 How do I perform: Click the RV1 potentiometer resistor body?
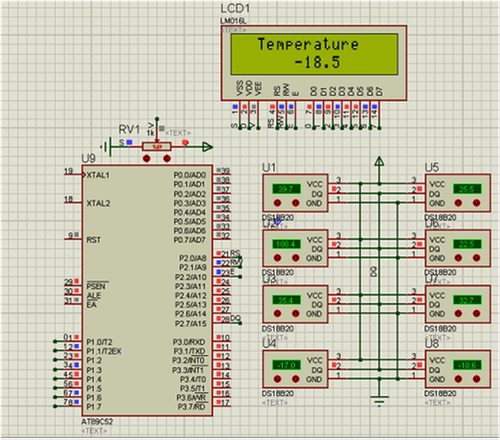(x=157, y=147)
